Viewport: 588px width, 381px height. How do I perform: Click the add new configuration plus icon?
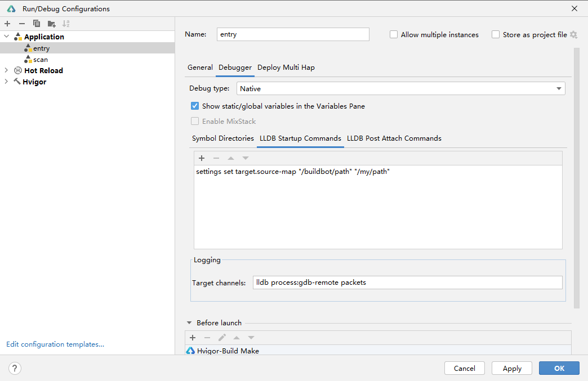pos(7,24)
